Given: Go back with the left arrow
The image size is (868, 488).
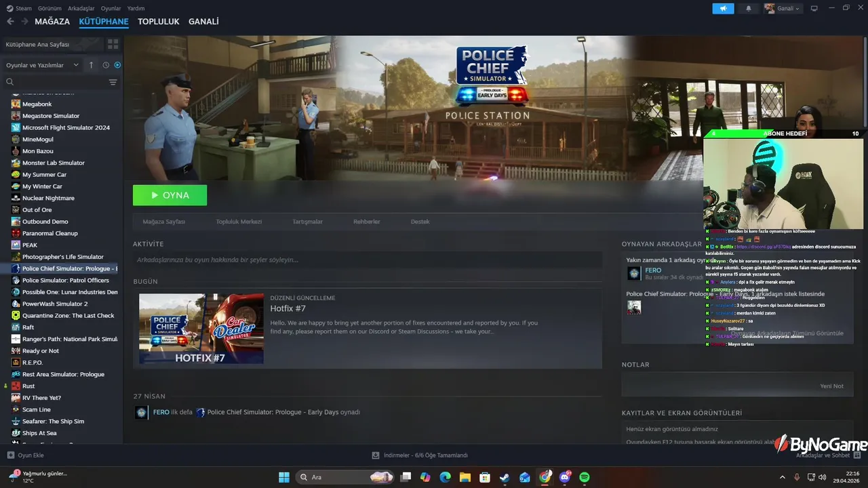Looking at the screenshot, I should pyautogui.click(x=10, y=22).
